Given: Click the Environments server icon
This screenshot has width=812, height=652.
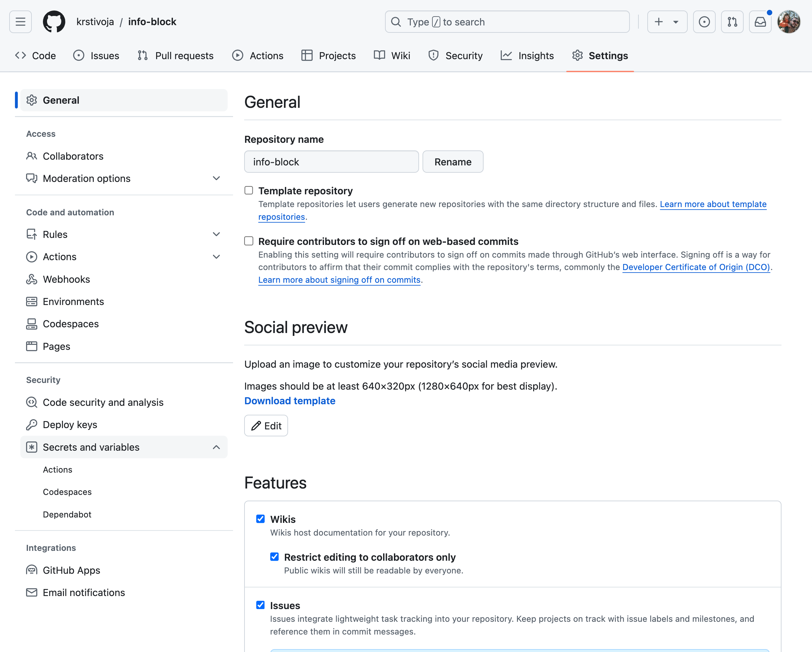Looking at the screenshot, I should coord(32,301).
